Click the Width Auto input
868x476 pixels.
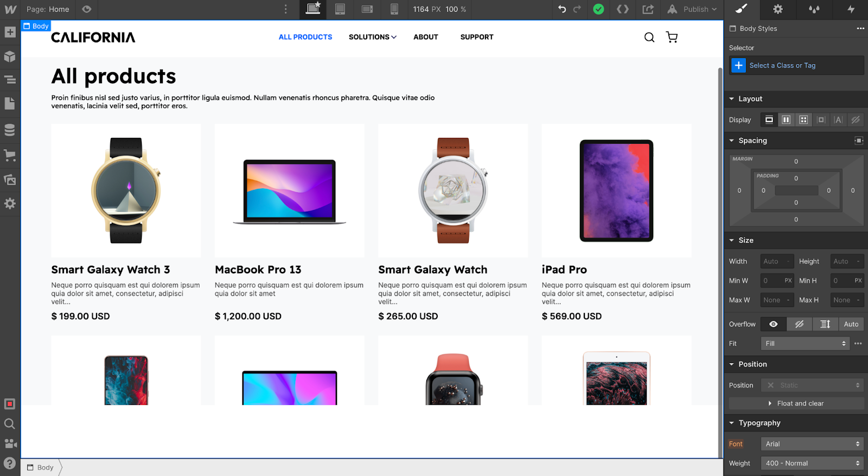[777, 262]
